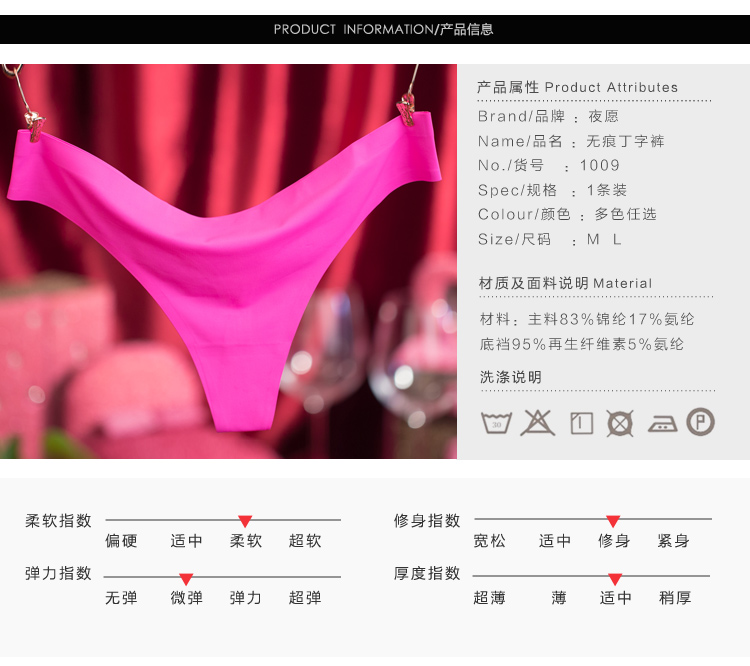750x666 pixels.
Task: Click the 产品属性 Product Attributes heading
Action: [577, 87]
